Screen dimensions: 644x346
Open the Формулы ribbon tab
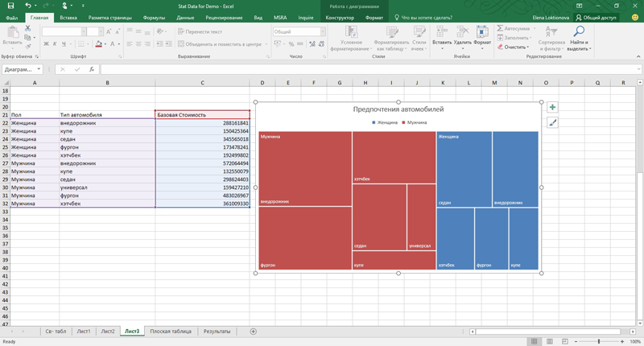pyautogui.click(x=154, y=18)
